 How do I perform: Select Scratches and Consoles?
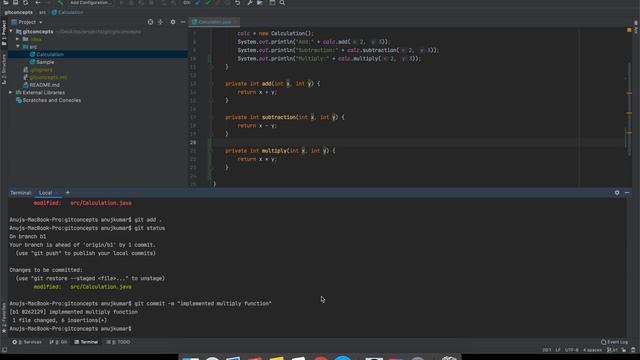(x=48, y=100)
